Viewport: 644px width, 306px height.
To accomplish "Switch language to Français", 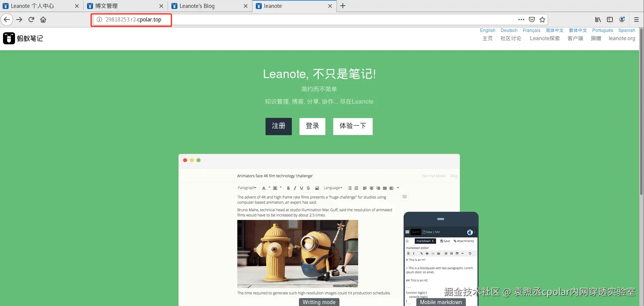I will (x=531, y=30).
